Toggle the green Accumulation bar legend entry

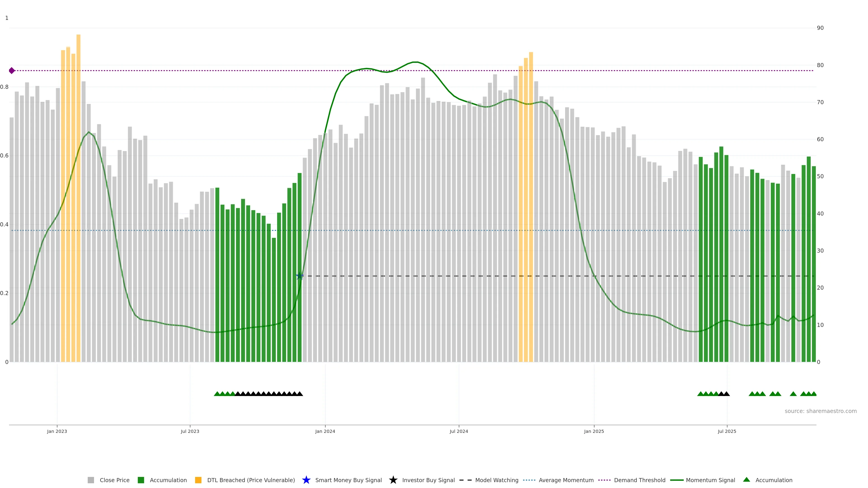(x=141, y=480)
